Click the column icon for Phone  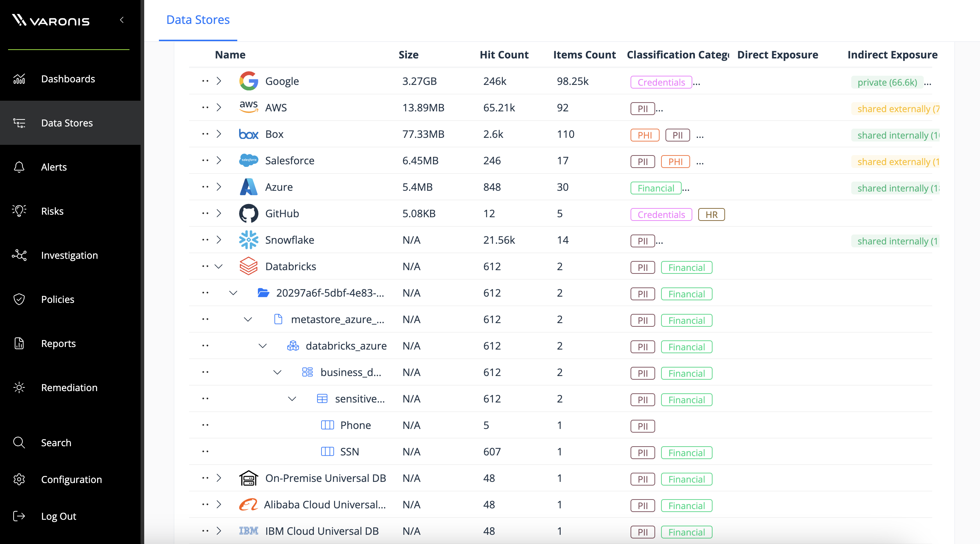click(x=327, y=425)
